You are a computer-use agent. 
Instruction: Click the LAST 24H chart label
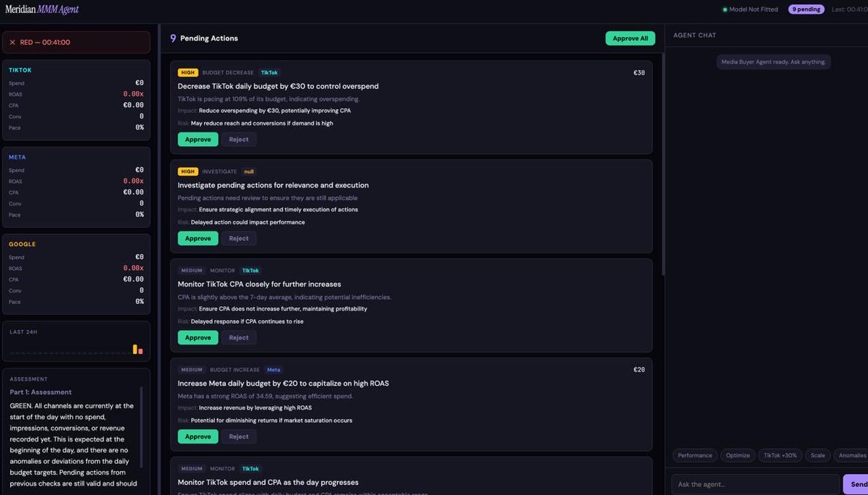click(x=23, y=332)
